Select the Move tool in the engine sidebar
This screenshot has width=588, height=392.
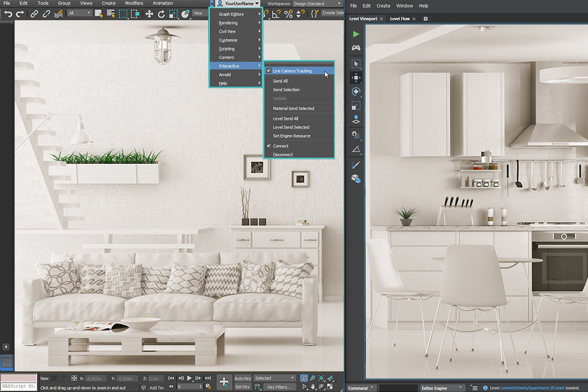[357, 78]
